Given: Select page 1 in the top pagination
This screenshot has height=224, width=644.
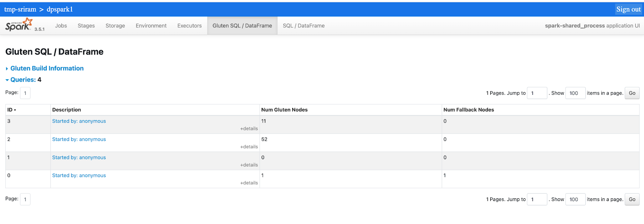Looking at the screenshot, I should click(x=25, y=93).
